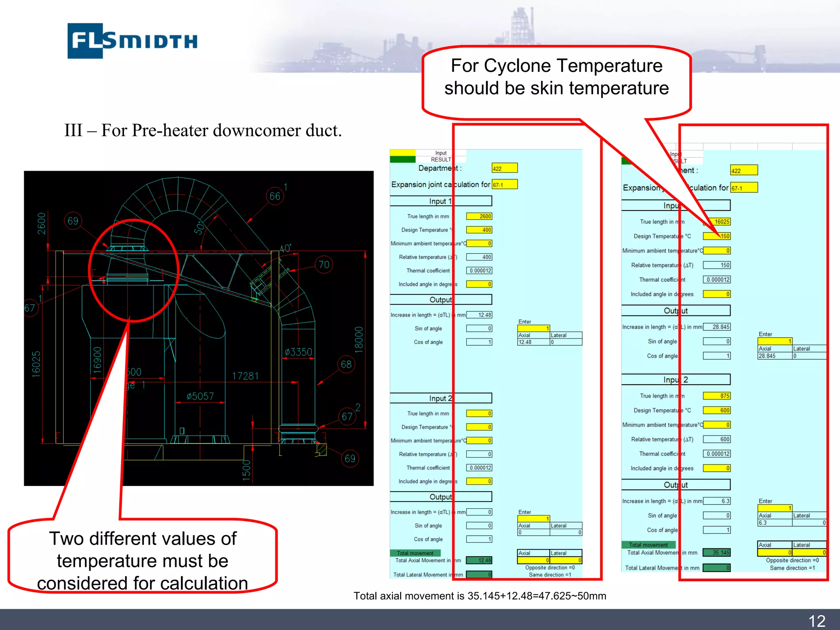The height and width of the screenshot is (630, 840).
Task: Select Design Temperature 400 input cell
Action: pyautogui.click(x=479, y=230)
